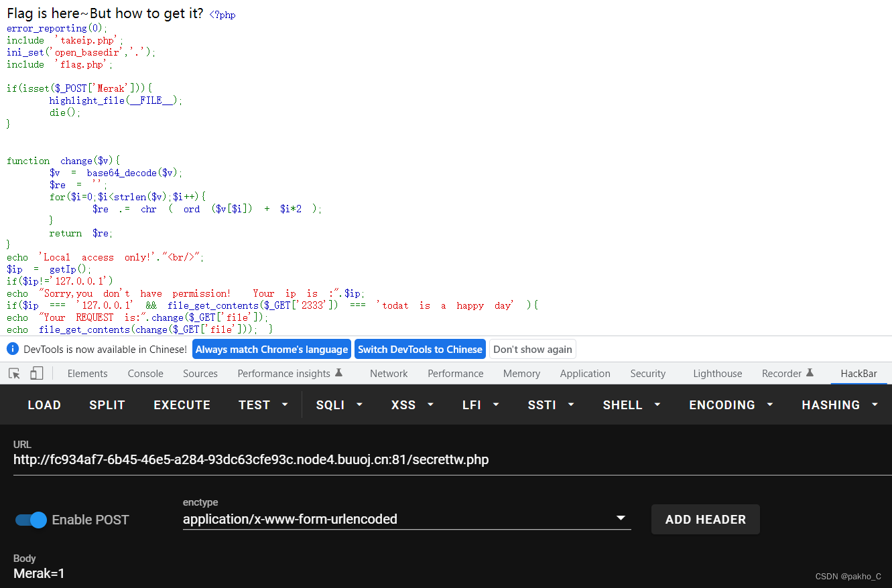Screen dimensions: 892x588
Task: Expand the SSTI dropdown menu
Action: 551,405
